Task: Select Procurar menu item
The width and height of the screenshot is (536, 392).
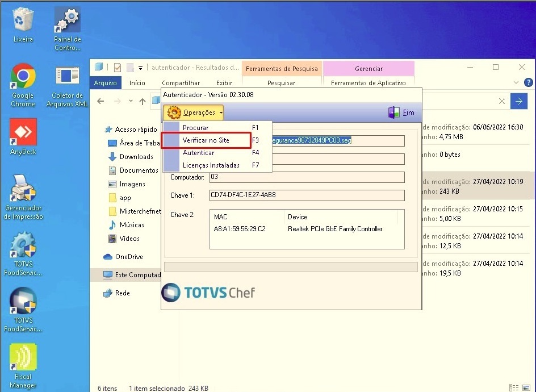Action: 217,128
